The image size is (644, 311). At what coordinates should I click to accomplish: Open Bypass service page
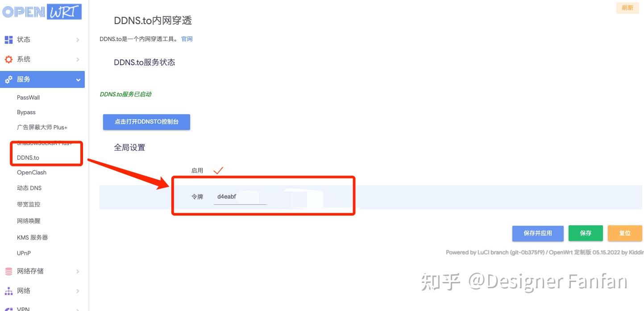click(x=26, y=112)
